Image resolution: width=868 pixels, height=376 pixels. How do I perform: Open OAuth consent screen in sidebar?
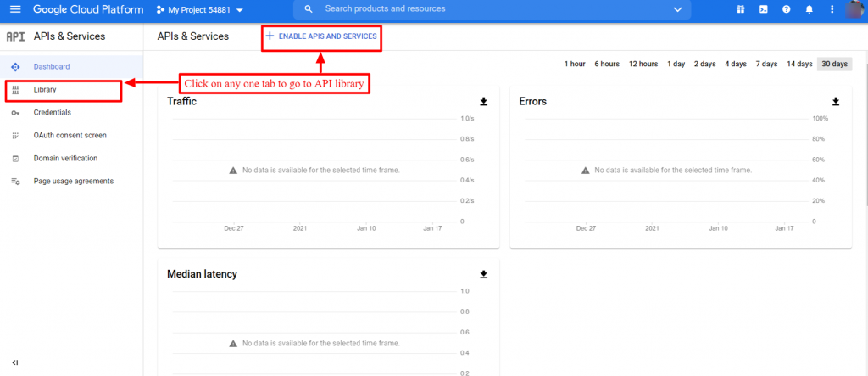(71, 135)
